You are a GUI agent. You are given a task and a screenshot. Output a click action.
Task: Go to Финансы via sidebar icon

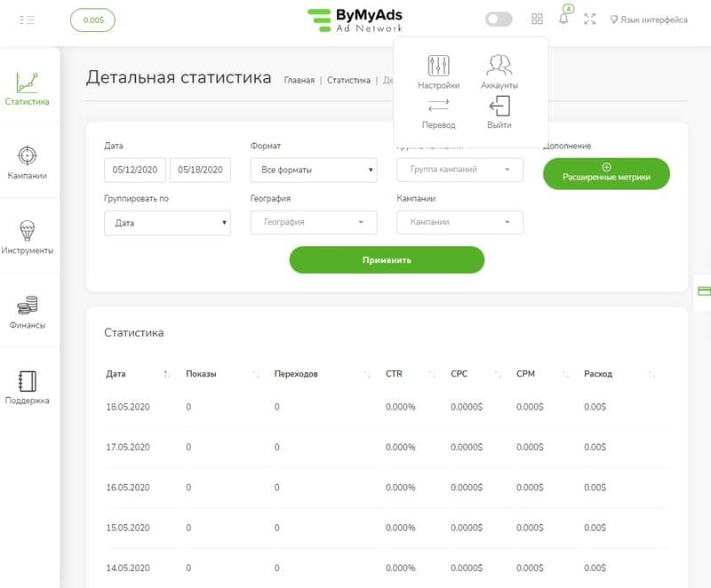pyautogui.click(x=28, y=311)
